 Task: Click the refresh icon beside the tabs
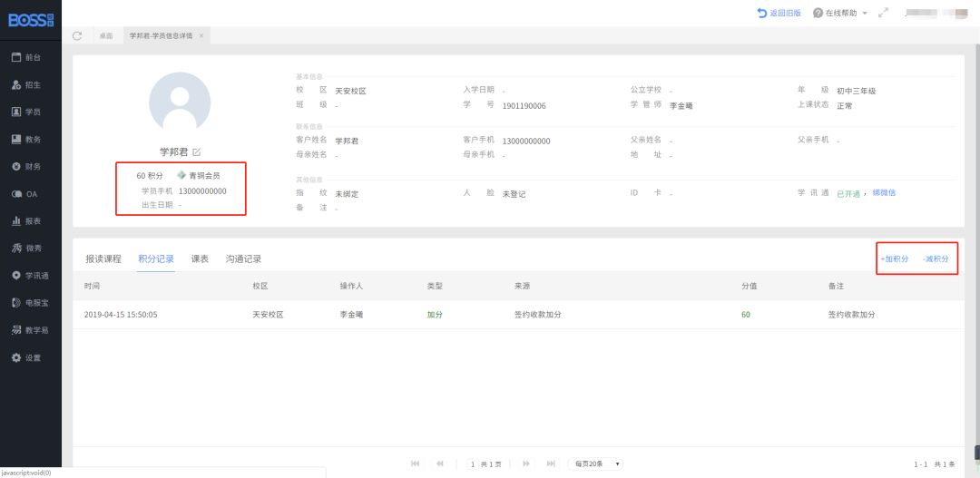77,35
